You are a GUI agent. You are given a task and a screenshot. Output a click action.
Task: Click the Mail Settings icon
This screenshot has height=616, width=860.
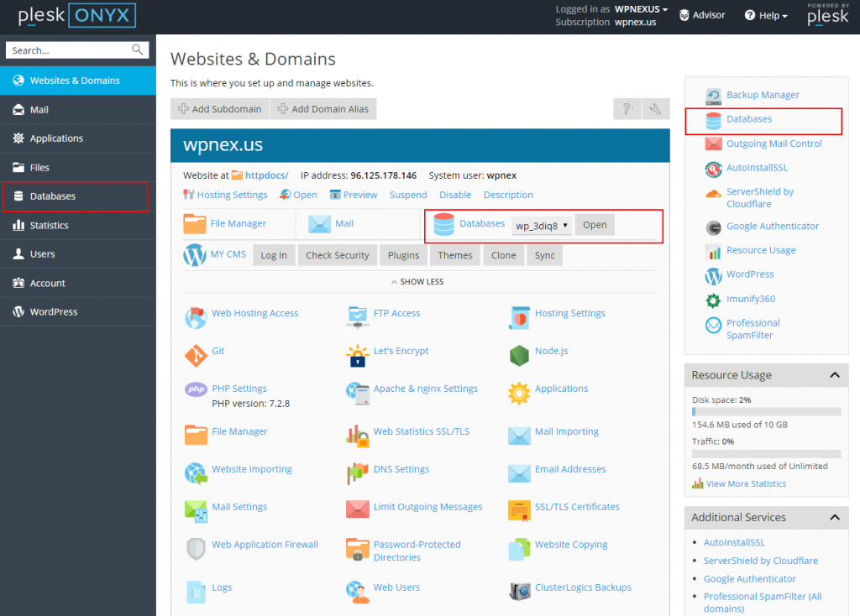click(x=195, y=511)
